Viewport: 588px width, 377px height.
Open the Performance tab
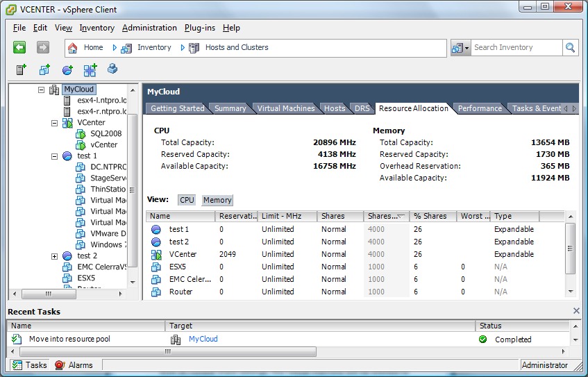pyautogui.click(x=480, y=108)
